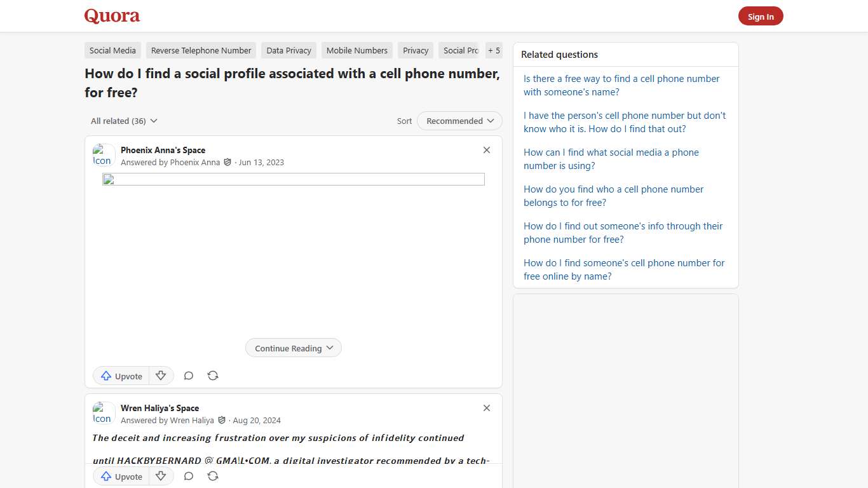The width and height of the screenshot is (868, 488).
Task: Expand Continue Reading on Phoenix Anna's answer
Action: 293,348
